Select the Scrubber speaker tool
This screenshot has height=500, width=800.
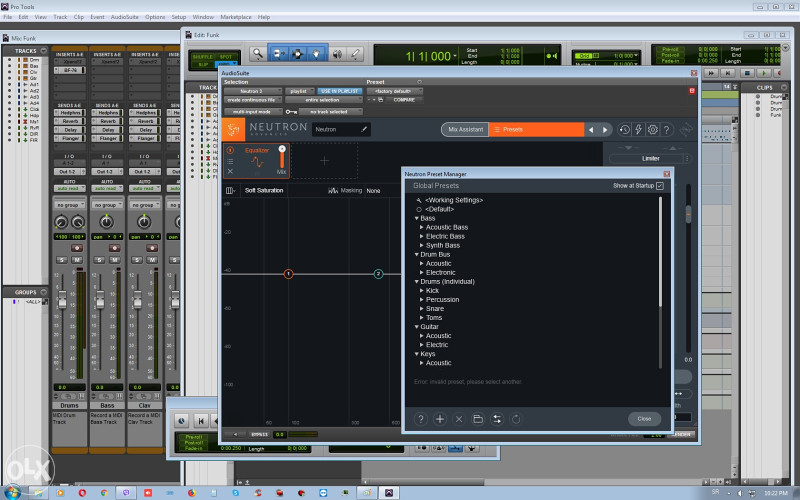337,54
